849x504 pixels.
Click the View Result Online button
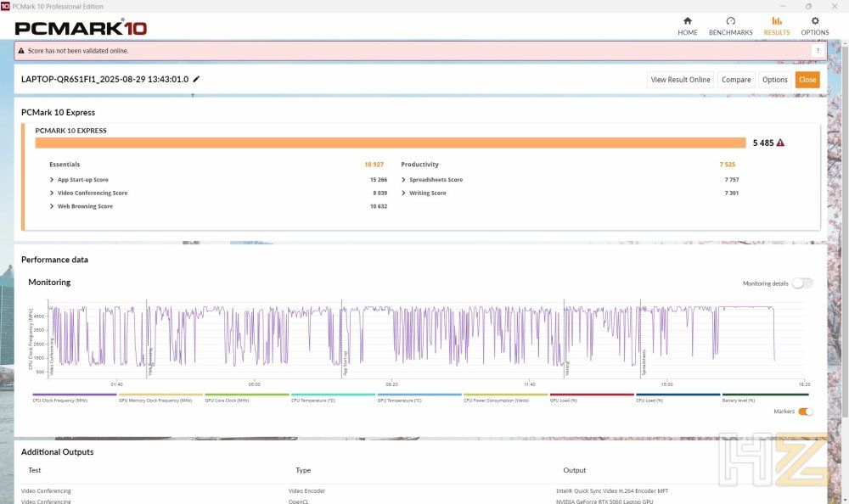pyautogui.click(x=680, y=80)
